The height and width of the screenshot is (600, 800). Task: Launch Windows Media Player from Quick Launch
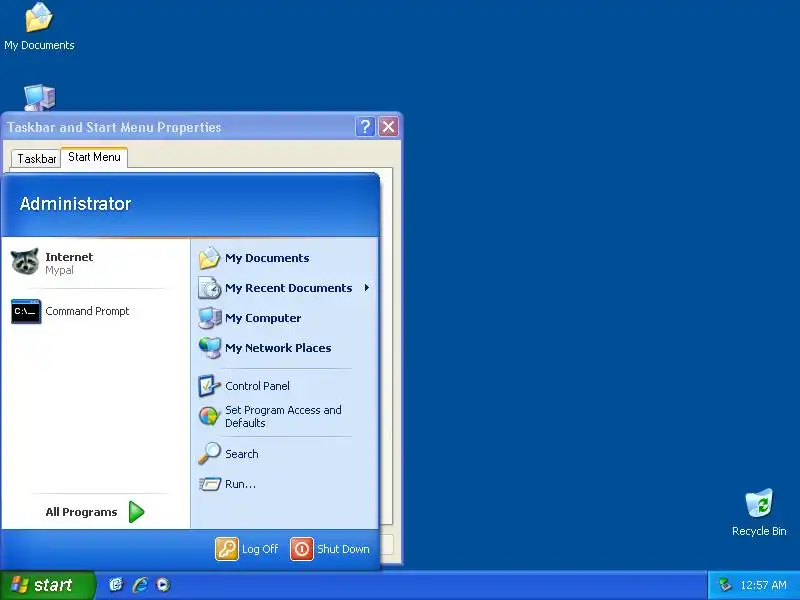[163, 585]
